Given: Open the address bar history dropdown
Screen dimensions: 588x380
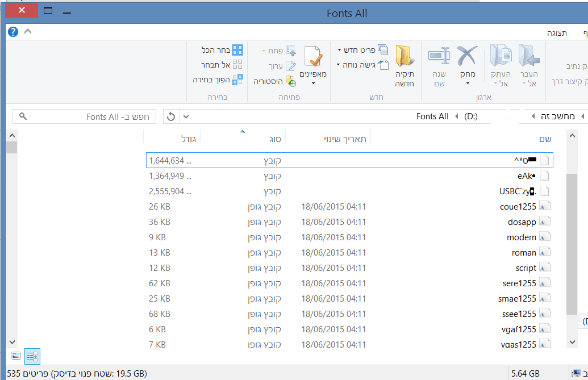Looking at the screenshot, I should point(186,116).
